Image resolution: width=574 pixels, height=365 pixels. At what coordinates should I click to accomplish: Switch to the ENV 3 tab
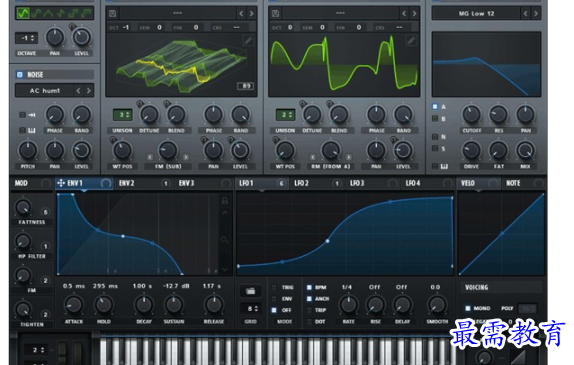pos(186,183)
